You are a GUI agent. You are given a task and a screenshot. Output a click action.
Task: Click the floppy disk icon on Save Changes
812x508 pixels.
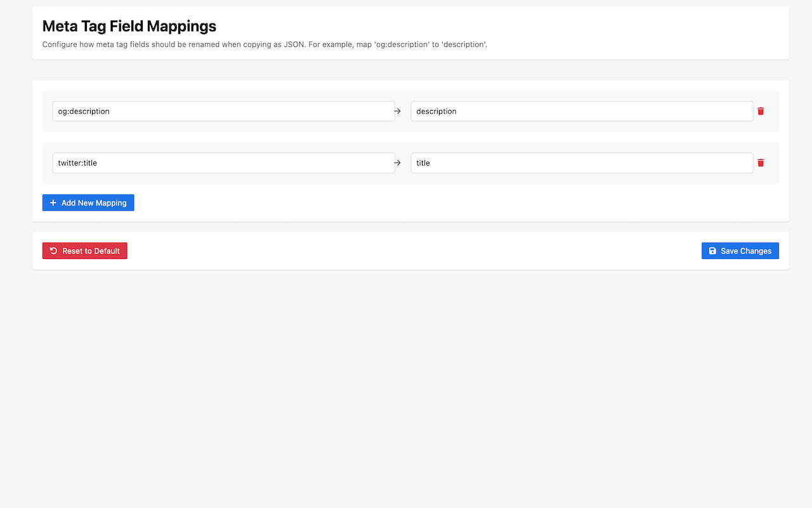(713, 251)
